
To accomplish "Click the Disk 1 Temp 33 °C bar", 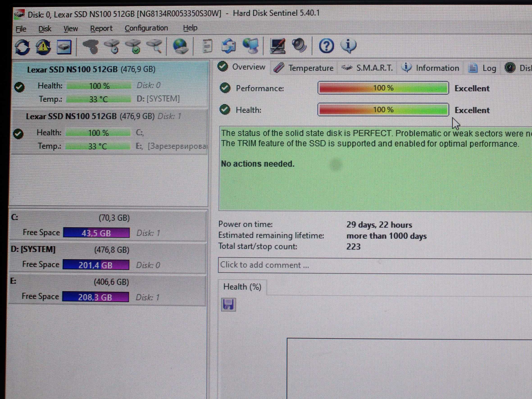I will click(98, 146).
